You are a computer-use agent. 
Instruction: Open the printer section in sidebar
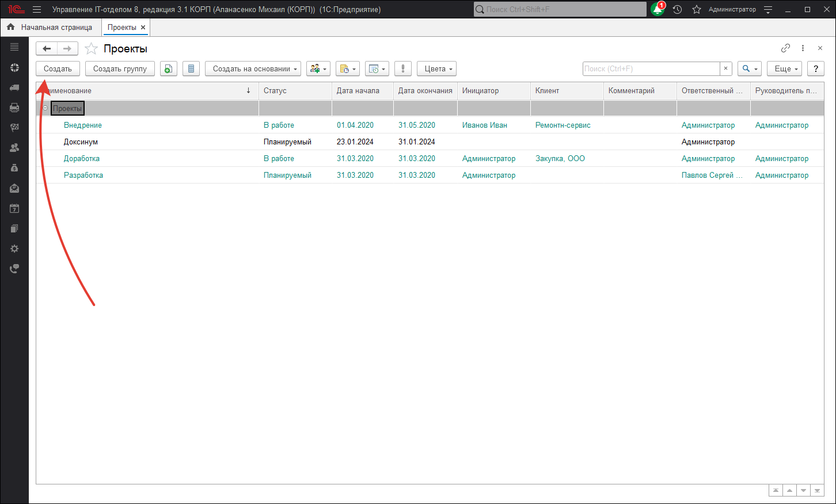tap(14, 108)
